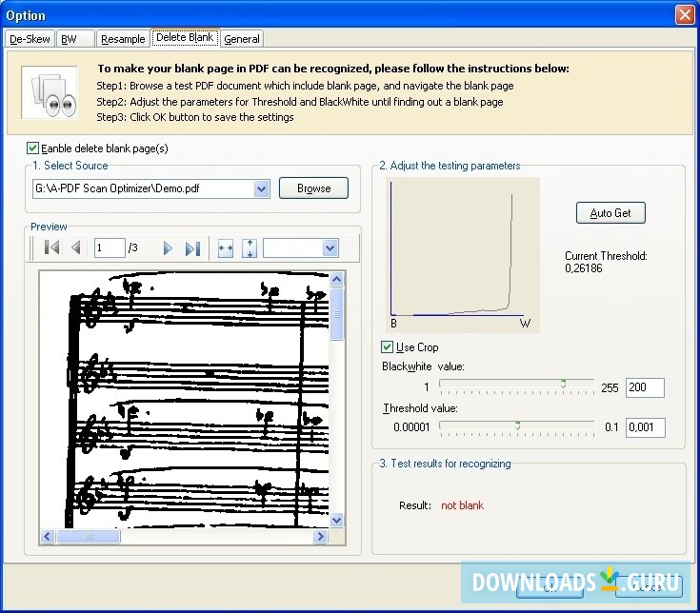Click the '/3' total pages label
700x613 pixels.
click(133, 247)
